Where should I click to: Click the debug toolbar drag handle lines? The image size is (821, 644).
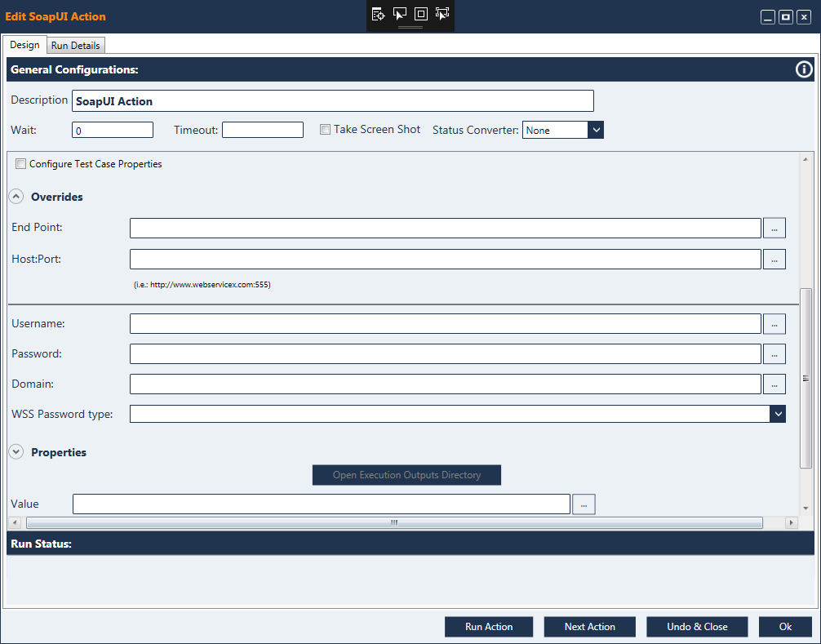pos(410,27)
